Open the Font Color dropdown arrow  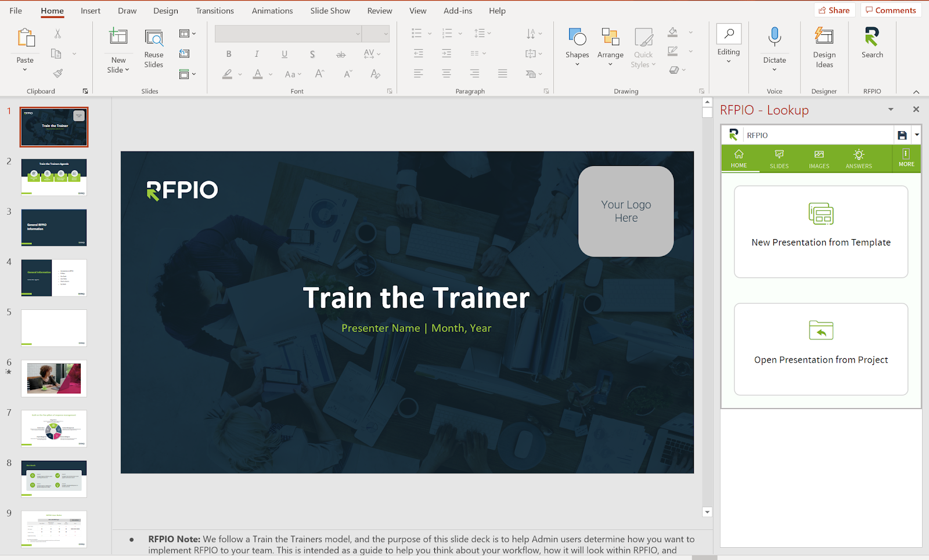click(271, 74)
